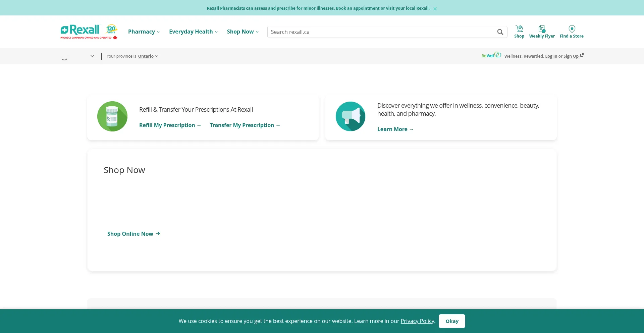Open the Shop Now navigation menu
The width and height of the screenshot is (644, 333).
pyautogui.click(x=243, y=32)
